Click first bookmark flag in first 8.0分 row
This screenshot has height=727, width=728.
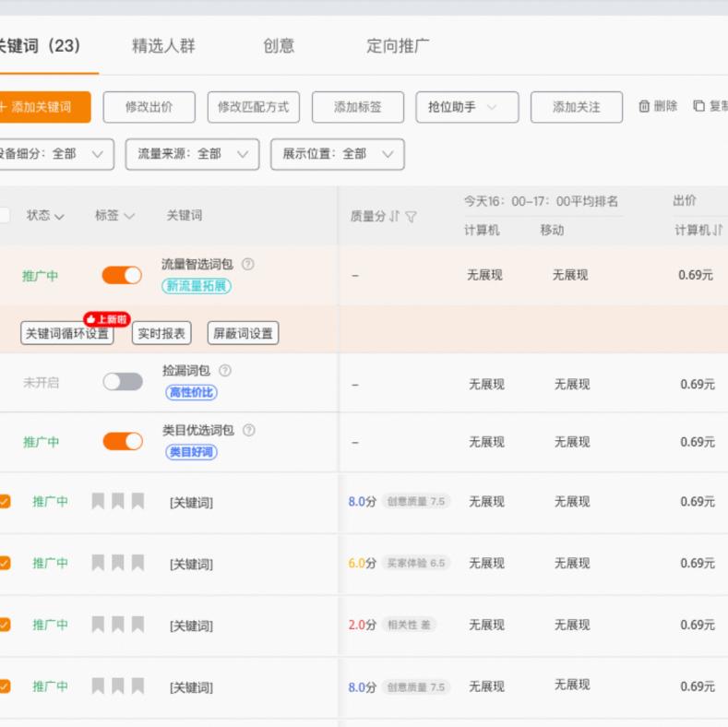coord(98,501)
